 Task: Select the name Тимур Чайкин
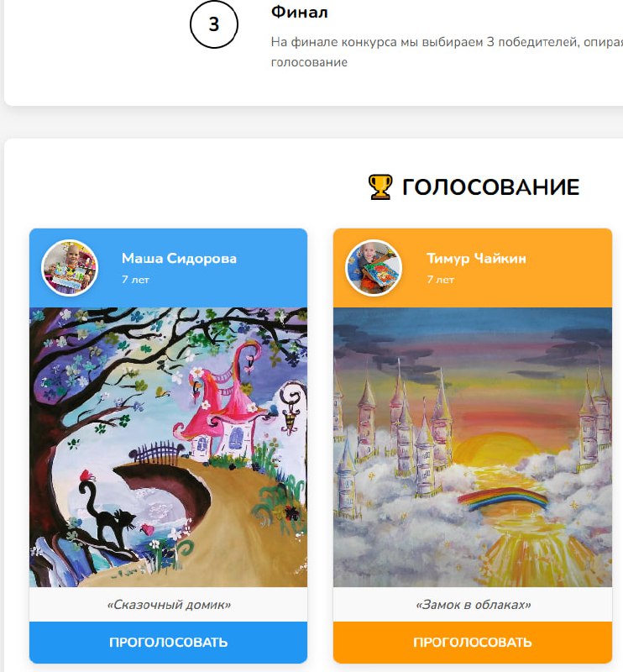click(476, 259)
